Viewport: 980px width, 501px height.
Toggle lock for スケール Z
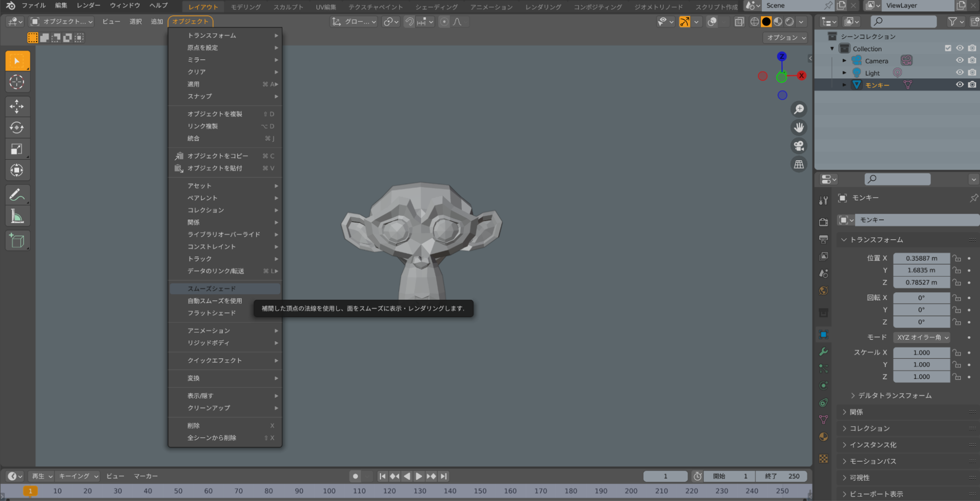(956, 376)
